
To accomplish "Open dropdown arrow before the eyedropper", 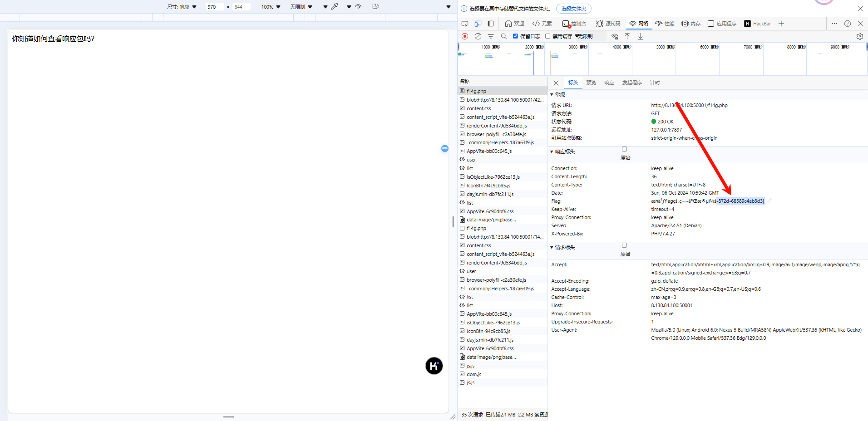I will click(x=325, y=7).
